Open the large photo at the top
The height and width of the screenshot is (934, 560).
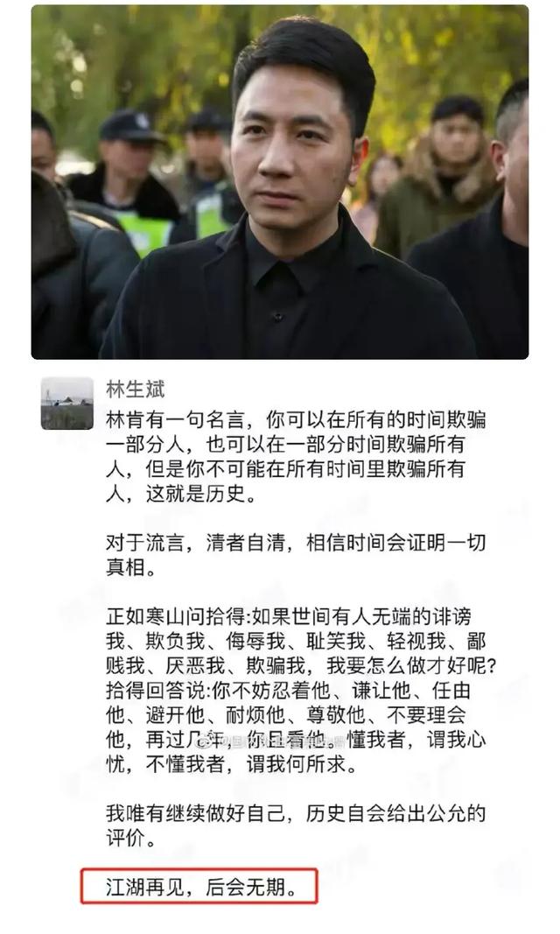click(x=280, y=182)
